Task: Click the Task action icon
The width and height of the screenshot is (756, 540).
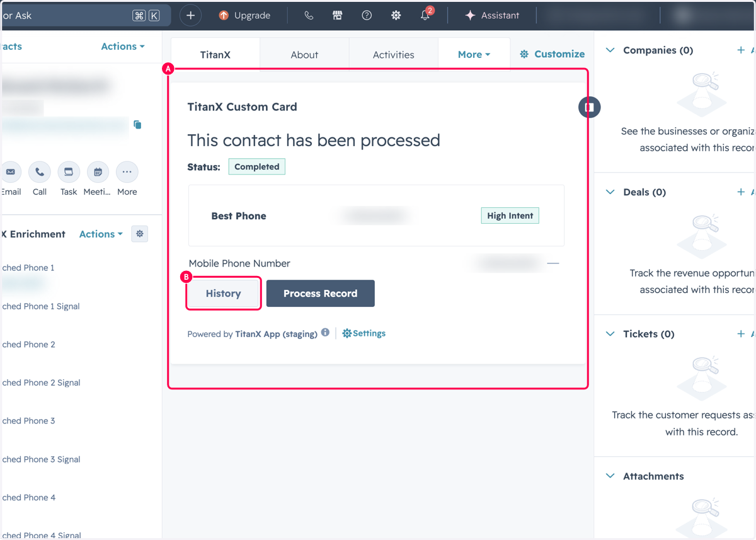Action: (x=69, y=172)
